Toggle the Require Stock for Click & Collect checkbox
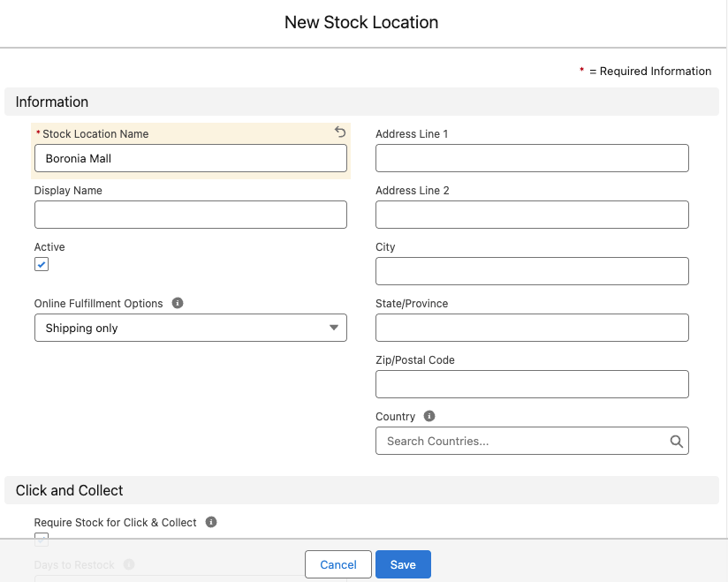The height and width of the screenshot is (582, 728). (x=41, y=539)
